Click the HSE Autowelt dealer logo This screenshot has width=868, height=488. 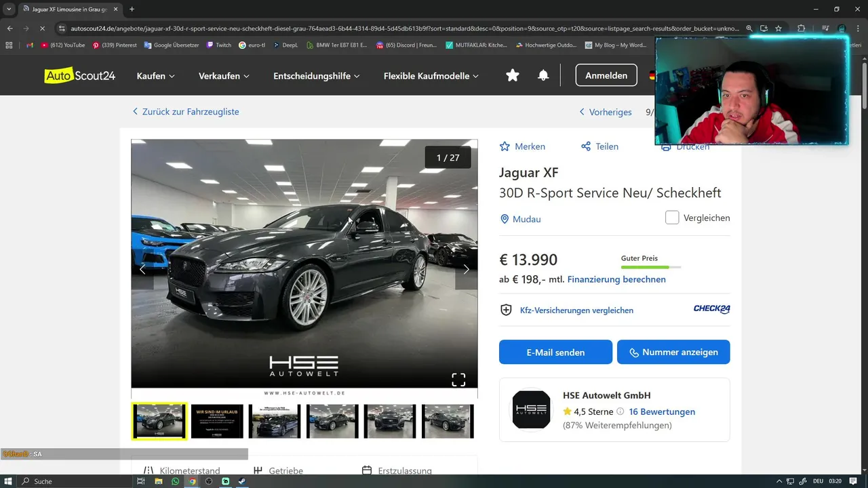531,409
